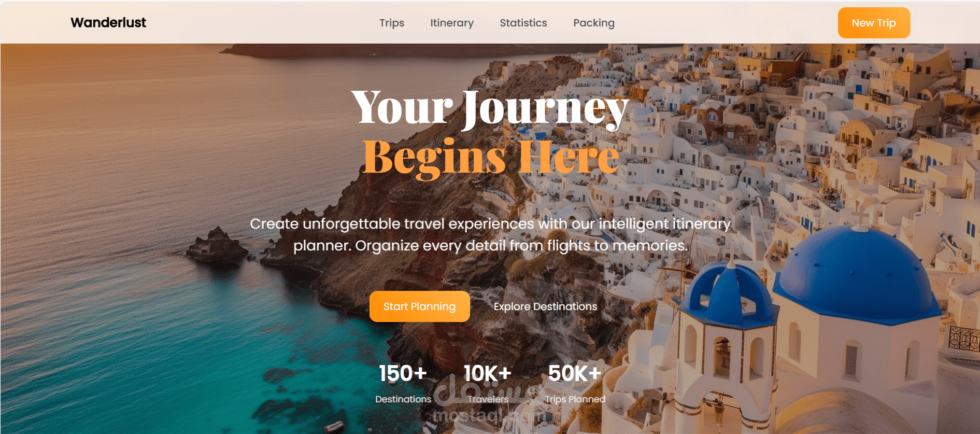Click the hero description paragraph
Viewport: 980px width, 434px height.
click(x=490, y=234)
